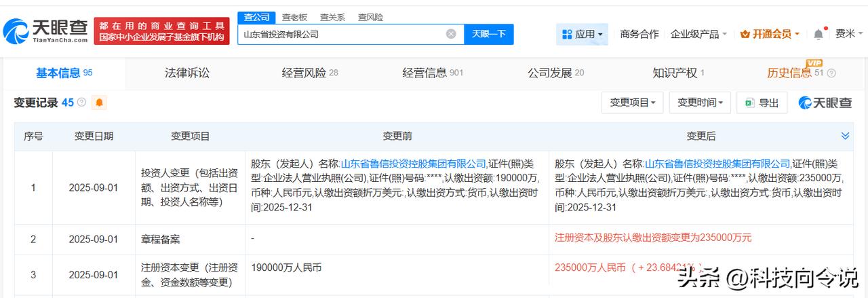Switch to the 查公司 search tab
This screenshot has height=298, width=868.
click(x=256, y=17)
